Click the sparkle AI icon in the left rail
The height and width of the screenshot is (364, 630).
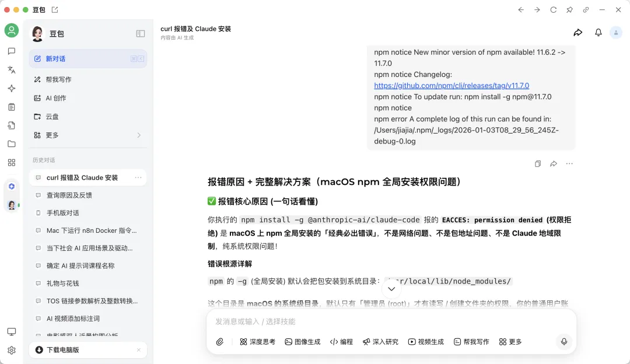point(12,89)
